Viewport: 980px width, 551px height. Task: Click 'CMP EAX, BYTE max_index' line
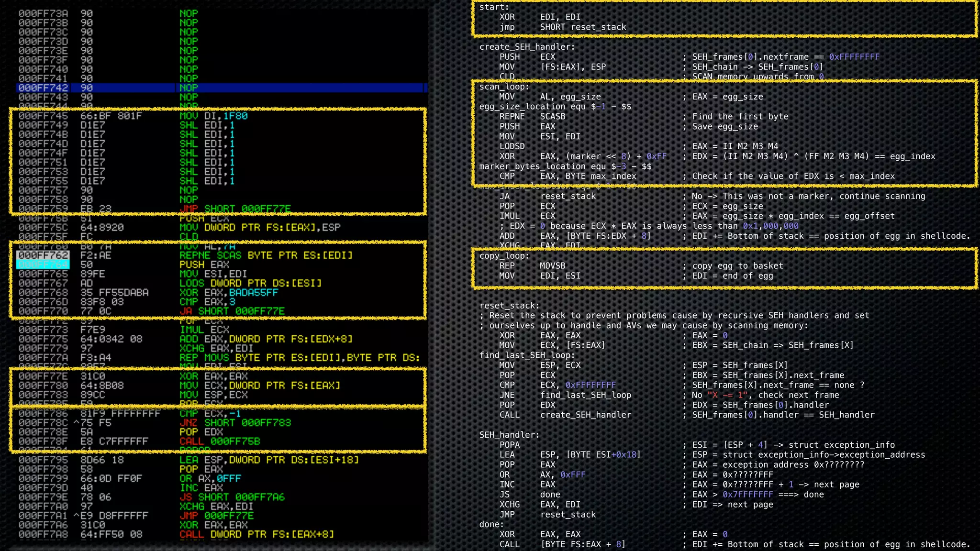[568, 176]
